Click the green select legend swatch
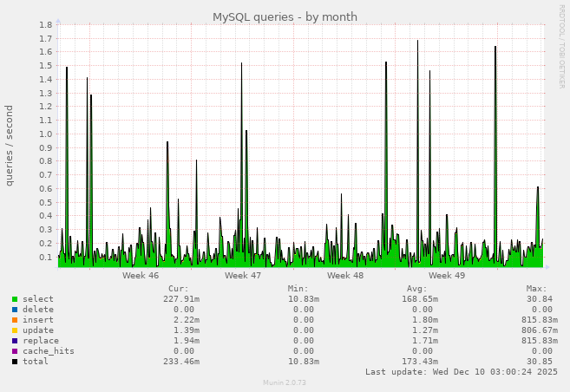The image size is (570, 392). click(15, 299)
